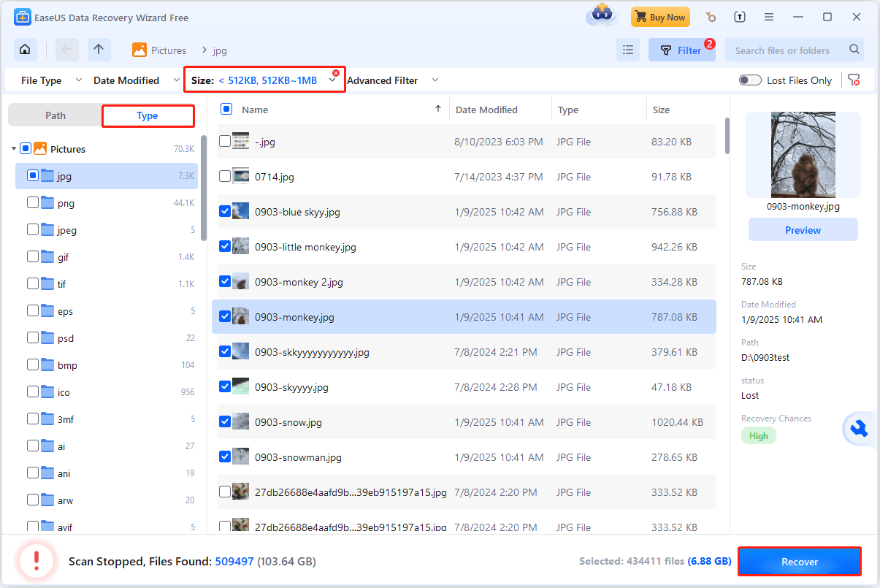The height and width of the screenshot is (588, 880).
Task: Uncheck the 0903-snowman.jpg checkbox
Action: pyautogui.click(x=225, y=457)
